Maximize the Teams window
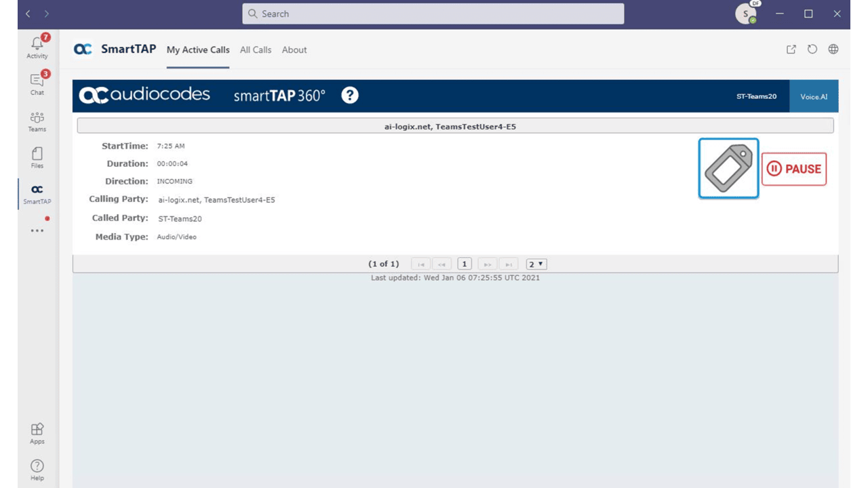868x488 pixels. click(x=808, y=14)
